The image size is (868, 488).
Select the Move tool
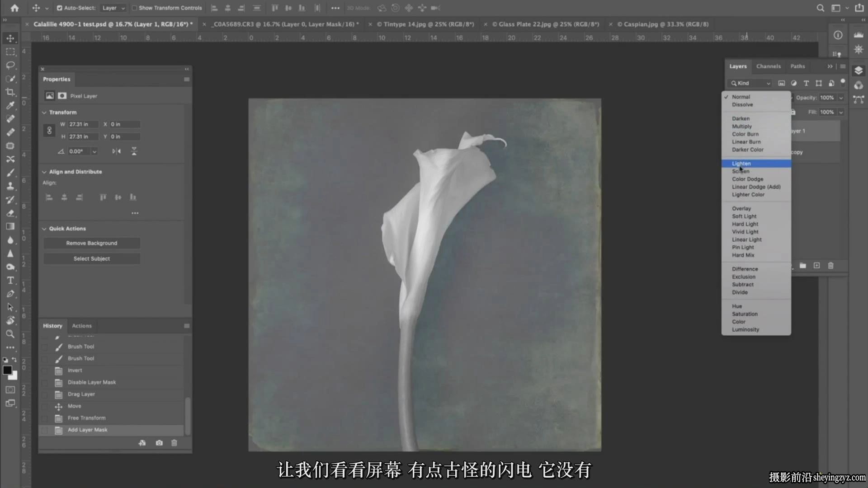point(10,38)
